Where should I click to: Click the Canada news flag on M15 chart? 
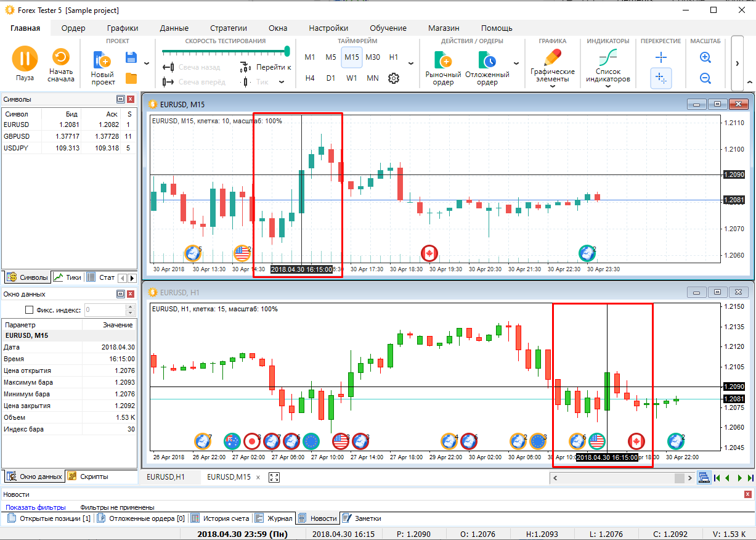pos(429,253)
